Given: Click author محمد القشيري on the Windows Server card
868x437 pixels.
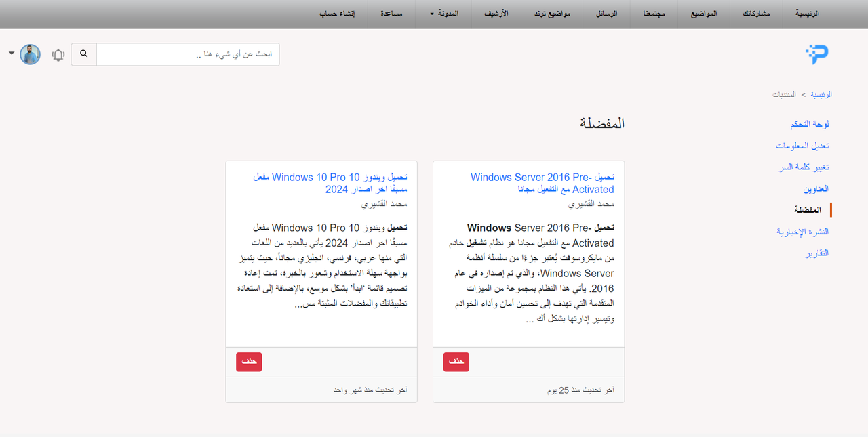Looking at the screenshot, I should (x=591, y=204).
